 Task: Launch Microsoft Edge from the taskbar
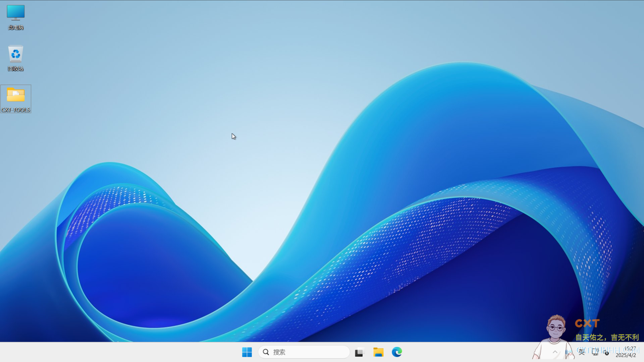coord(397,352)
